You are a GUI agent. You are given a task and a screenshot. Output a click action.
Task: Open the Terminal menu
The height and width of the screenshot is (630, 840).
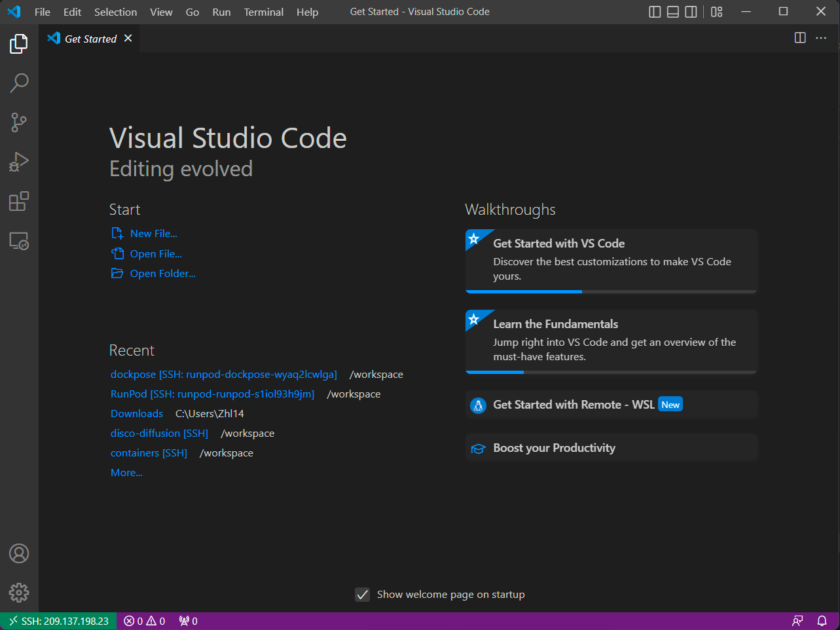[x=263, y=12]
